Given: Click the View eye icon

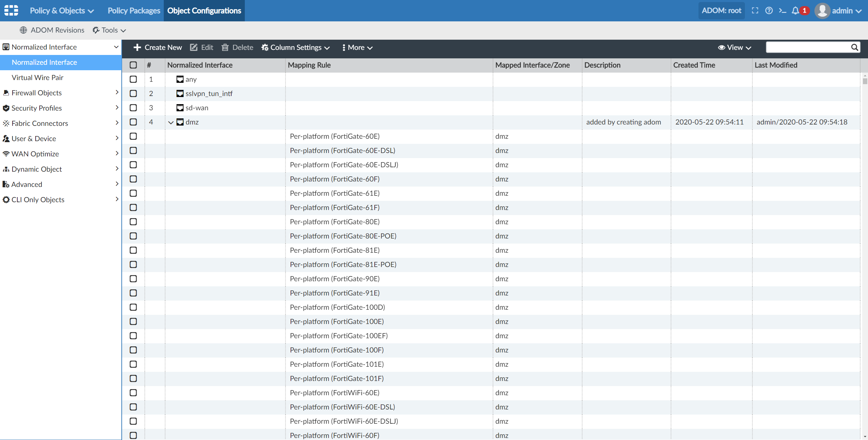Looking at the screenshot, I should pos(722,47).
